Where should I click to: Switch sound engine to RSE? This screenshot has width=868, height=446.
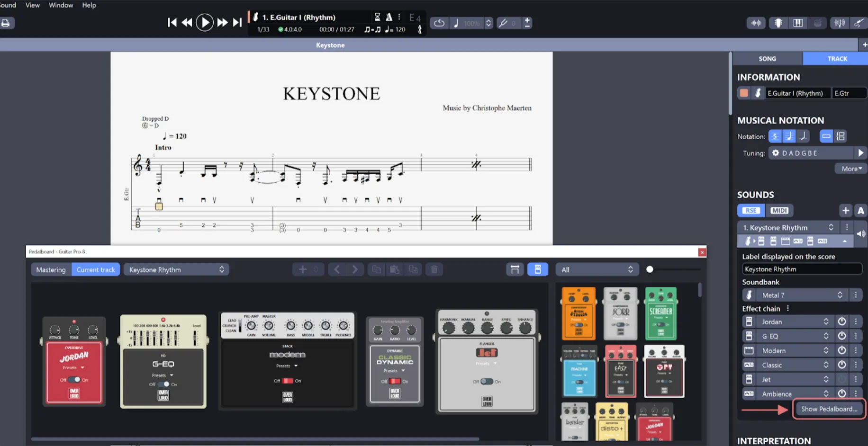[751, 210]
